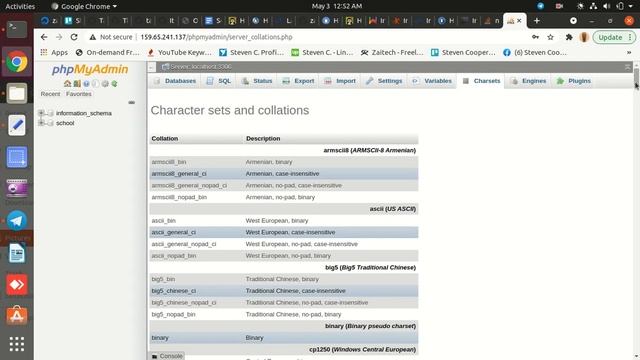
Task: Click the Log out door icon
Action: point(77,84)
